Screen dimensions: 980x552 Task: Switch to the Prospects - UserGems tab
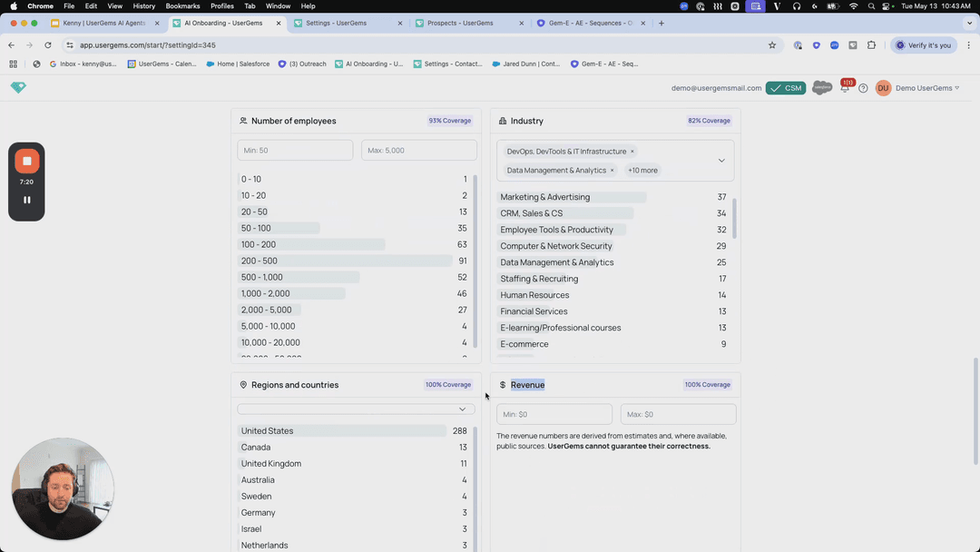click(465, 23)
